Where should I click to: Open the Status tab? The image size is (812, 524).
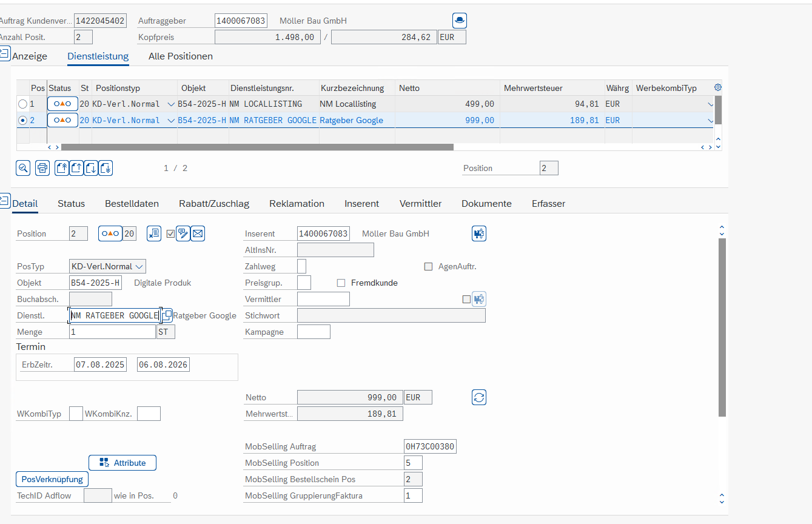[x=71, y=203]
